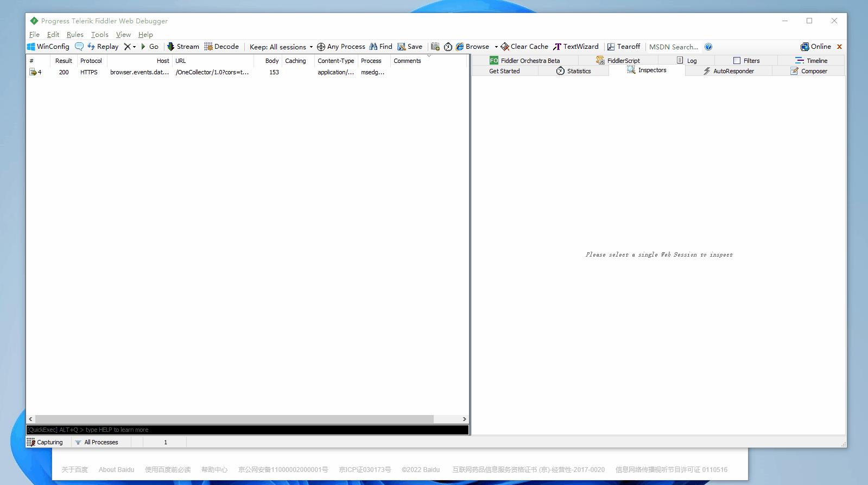Open the All Processes filter in status bar

(97, 442)
